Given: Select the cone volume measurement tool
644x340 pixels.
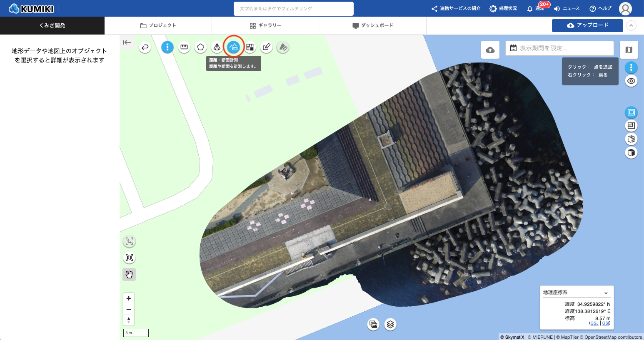Looking at the screenshot, I should pos(217,47).
